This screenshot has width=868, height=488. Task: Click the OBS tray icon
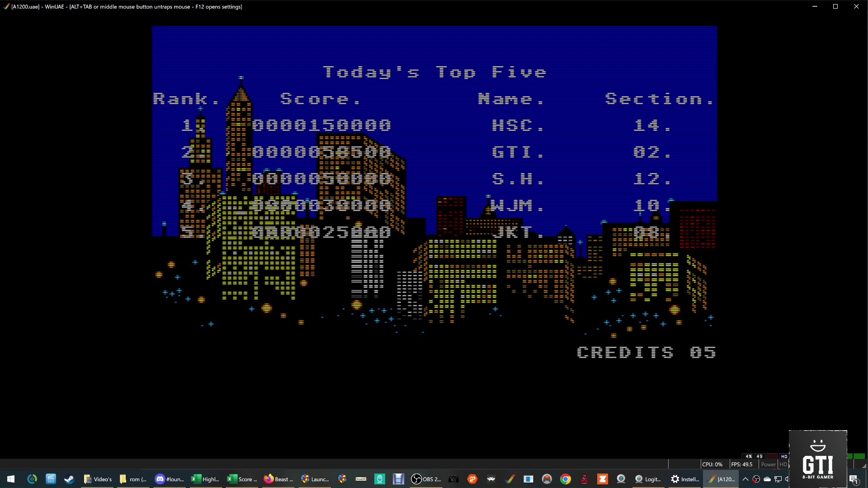[x=756, y=479]
